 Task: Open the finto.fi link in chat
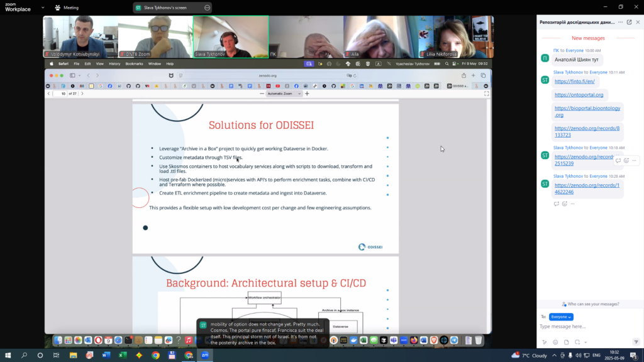pyautogui.click(x=565, y=81)
